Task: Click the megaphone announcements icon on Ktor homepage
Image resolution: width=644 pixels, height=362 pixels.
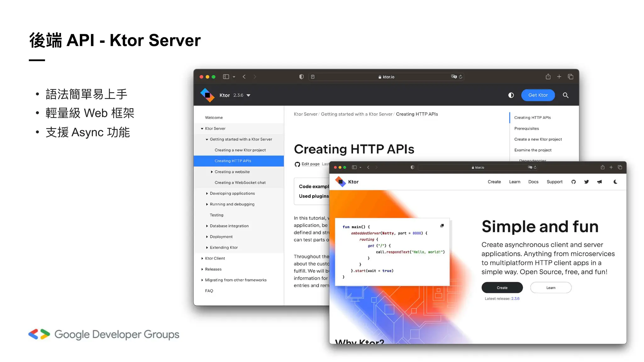Action: click(x=599, y=182)
